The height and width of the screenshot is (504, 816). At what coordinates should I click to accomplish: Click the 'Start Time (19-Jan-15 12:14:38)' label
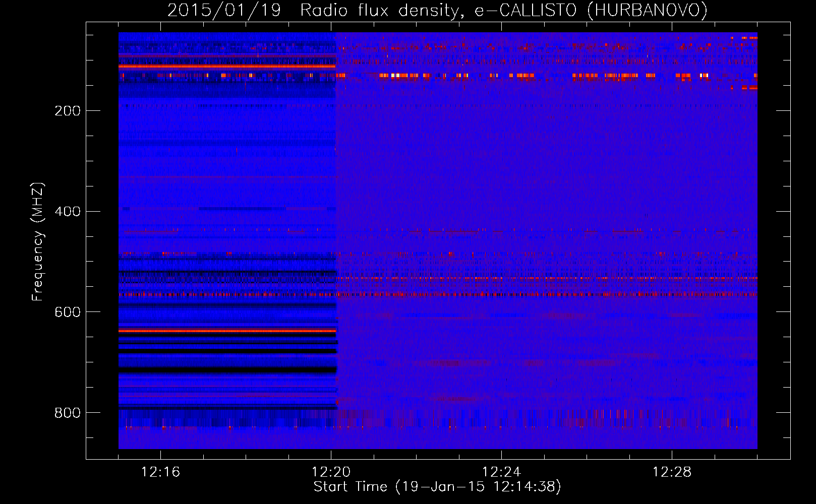[437, 487]
